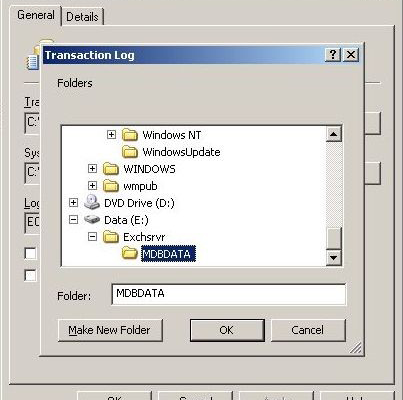Expand the DVD Drive (D:) node

tap(73, 203)
